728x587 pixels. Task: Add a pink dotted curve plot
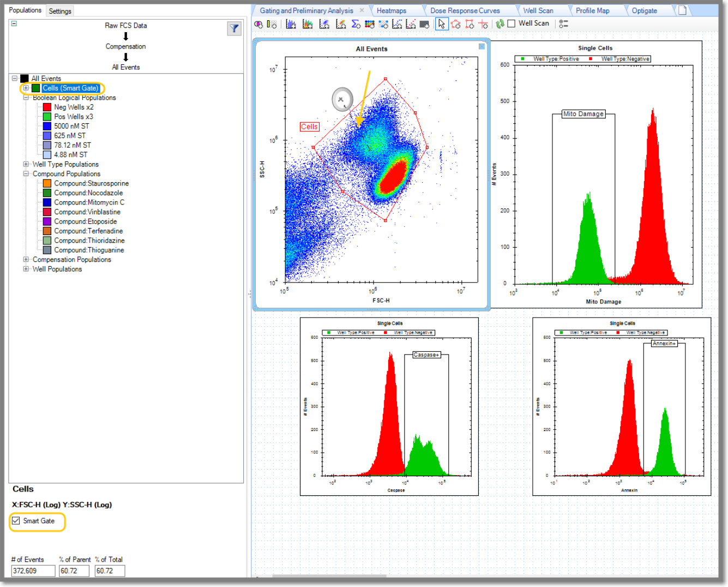click(x=411, y=24)
